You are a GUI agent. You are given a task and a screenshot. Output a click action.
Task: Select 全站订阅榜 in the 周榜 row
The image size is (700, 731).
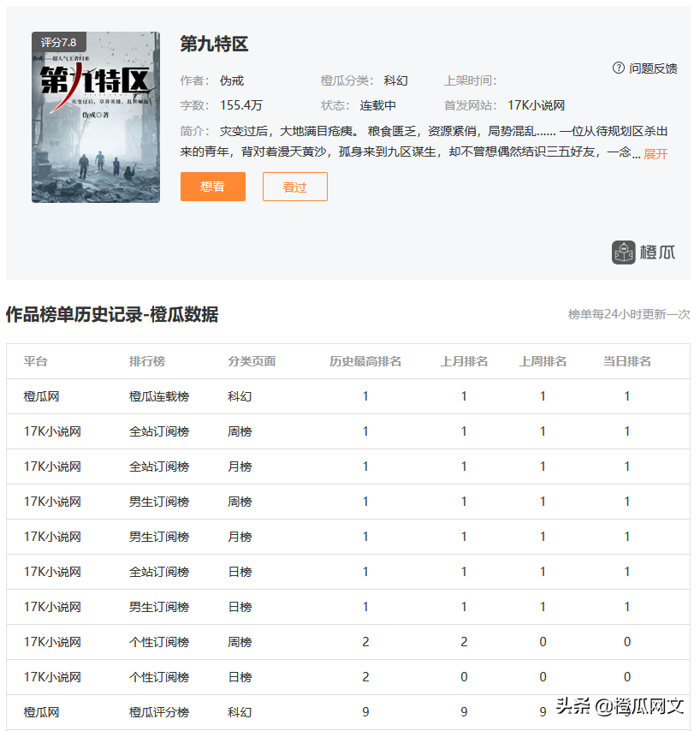coord(159,431)
